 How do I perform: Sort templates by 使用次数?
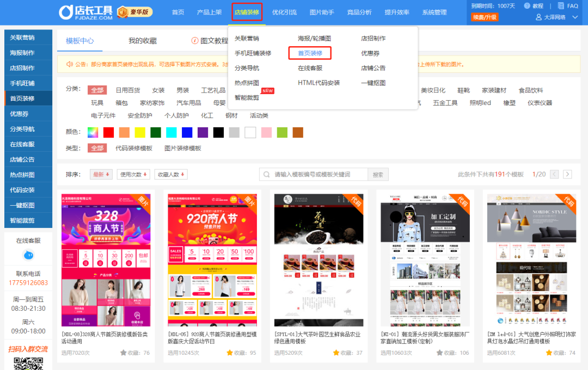133,174
